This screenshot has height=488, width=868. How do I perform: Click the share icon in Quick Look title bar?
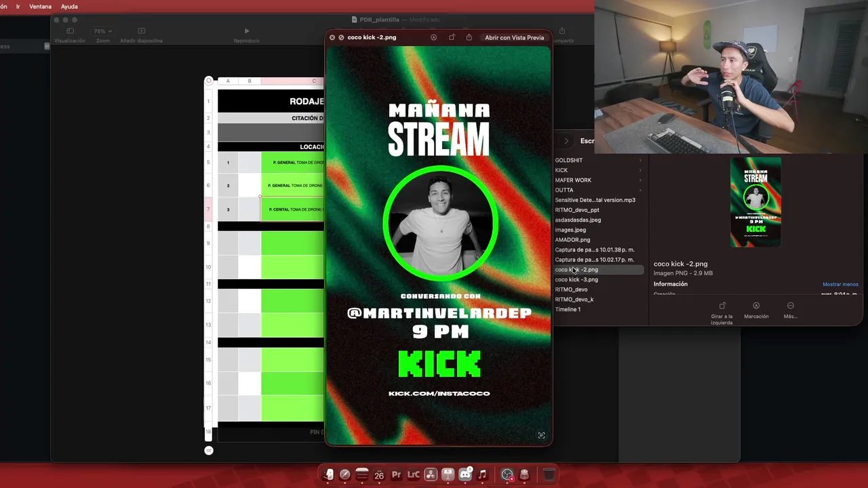pyautogui.click(x=469, y=37)
